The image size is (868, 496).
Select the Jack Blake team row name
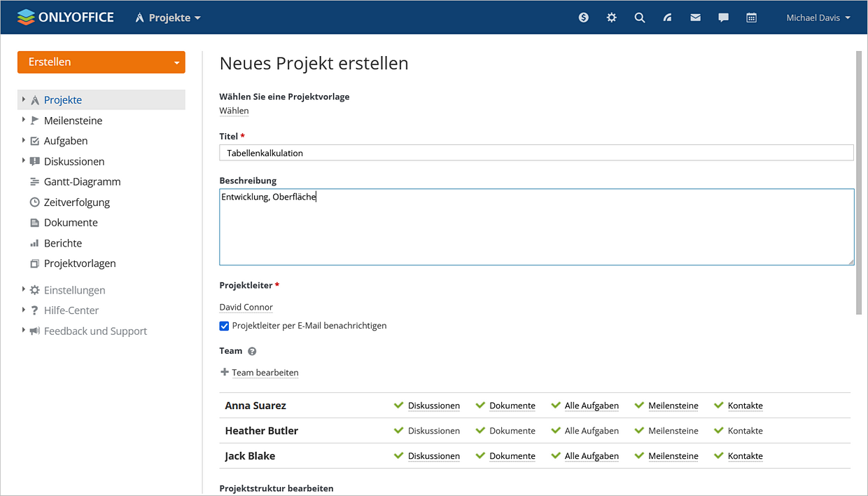[250, 456]
